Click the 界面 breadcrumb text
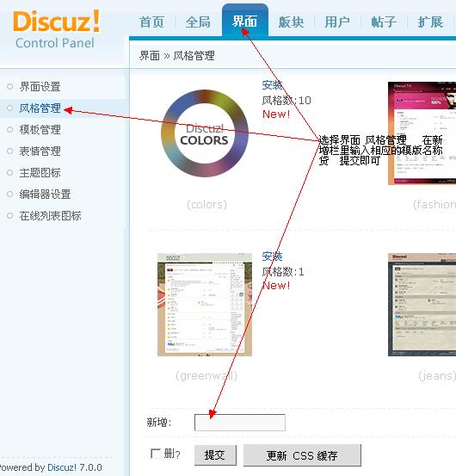 coord(149,56)
